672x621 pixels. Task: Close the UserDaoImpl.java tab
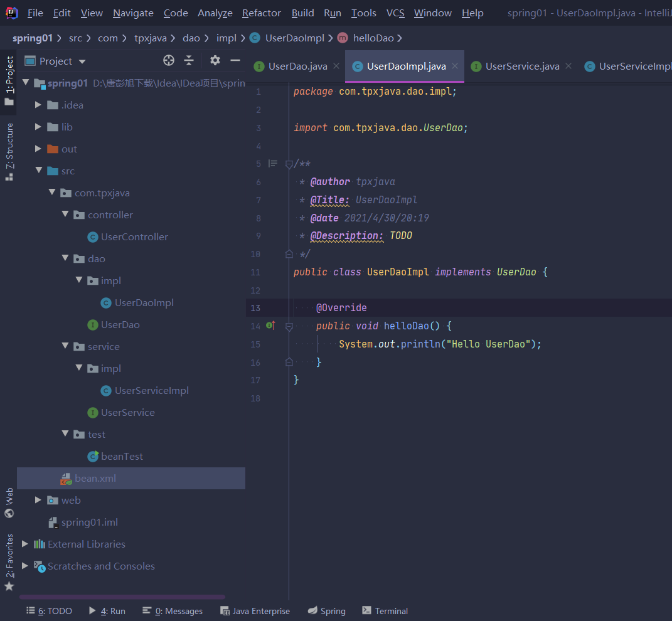(x=455, y=66)
